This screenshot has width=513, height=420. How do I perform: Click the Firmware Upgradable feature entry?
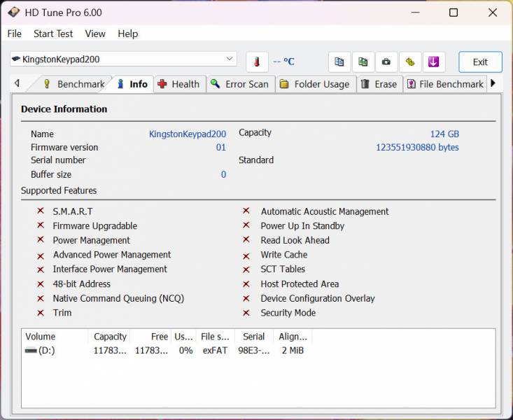click(95, 226)
